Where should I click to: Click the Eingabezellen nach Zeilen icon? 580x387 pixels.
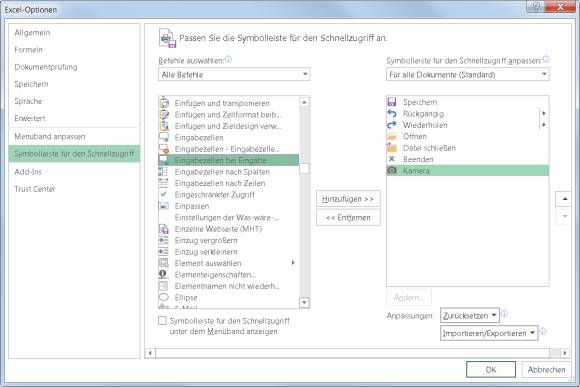(163, 183)
